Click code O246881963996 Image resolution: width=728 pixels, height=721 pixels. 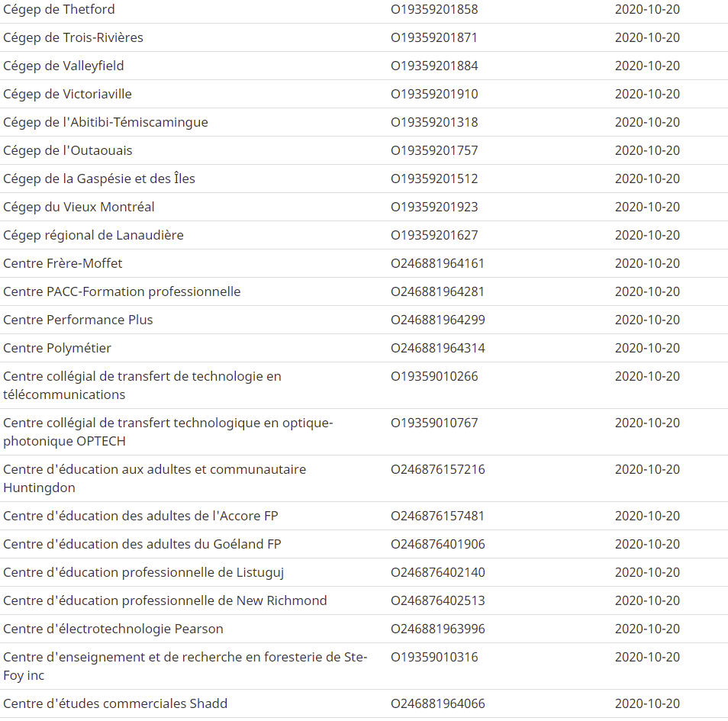pos(438,629)
